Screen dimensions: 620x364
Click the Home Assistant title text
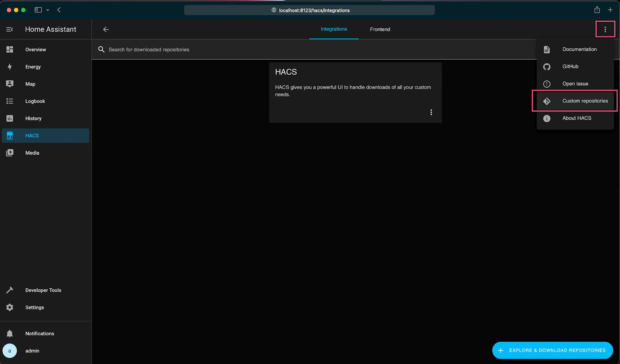51,29
